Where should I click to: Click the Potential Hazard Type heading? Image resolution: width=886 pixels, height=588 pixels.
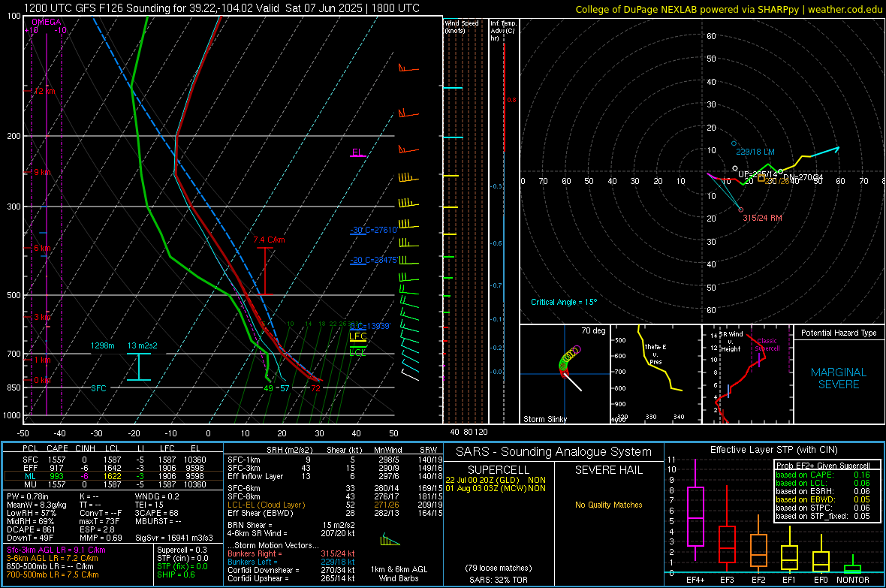tap(839, 333)
